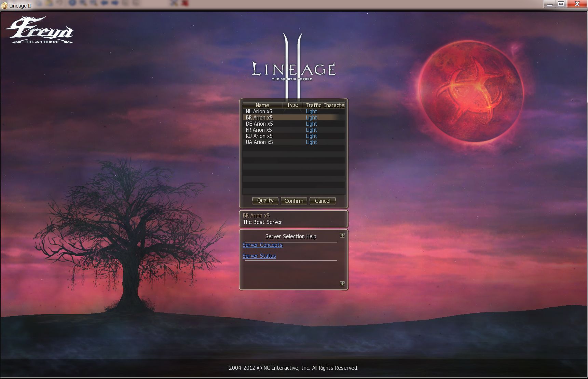
Task: Choose the DE Arion x5 server
Action: (259, 124)
